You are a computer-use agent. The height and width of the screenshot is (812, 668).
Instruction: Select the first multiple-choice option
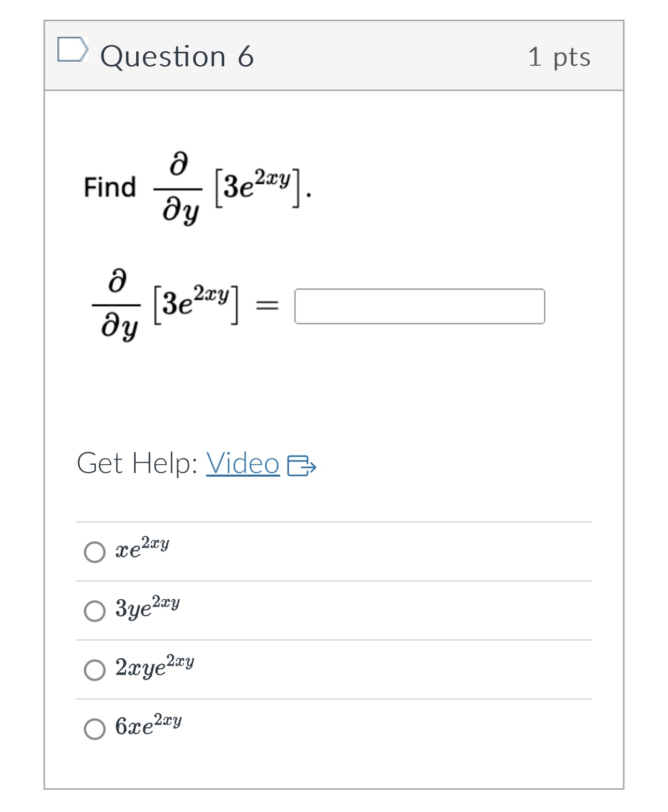pos(95,552)
